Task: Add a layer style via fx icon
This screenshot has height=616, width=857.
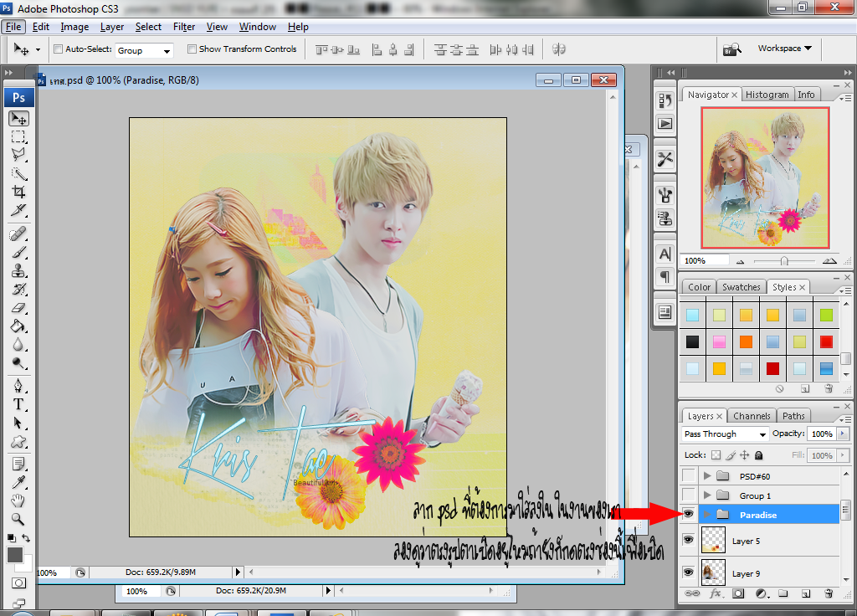Action: click(716, 593)
